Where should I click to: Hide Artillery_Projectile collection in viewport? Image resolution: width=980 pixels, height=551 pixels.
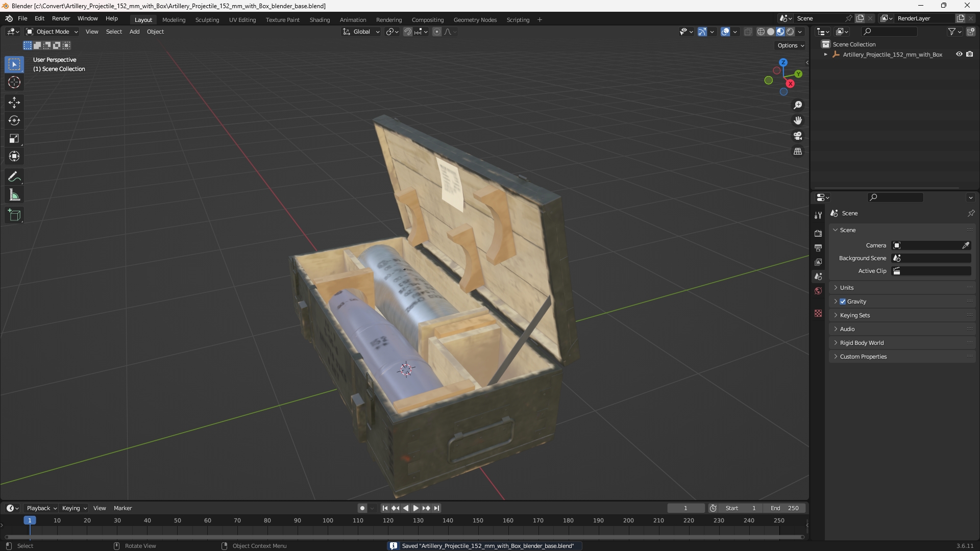(x=959, y=54)
